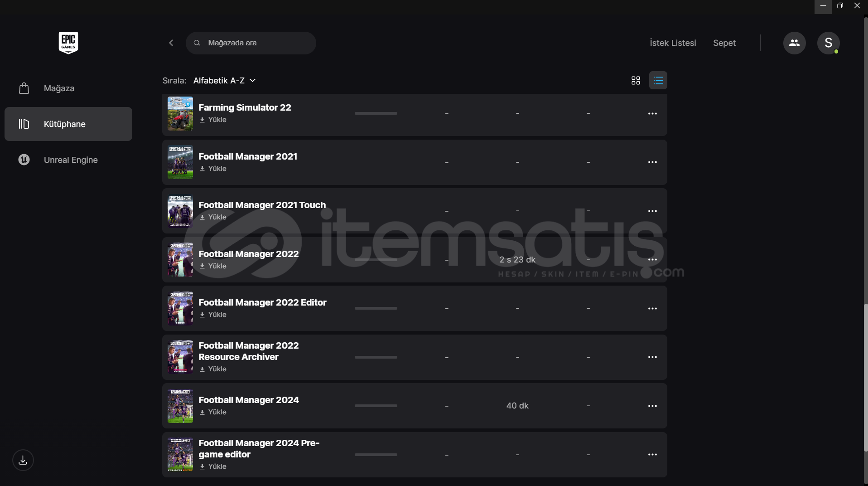Open the İstek Listesi wishlist link
The height and width of the screenshot is (486, 868).
[673, 43]
